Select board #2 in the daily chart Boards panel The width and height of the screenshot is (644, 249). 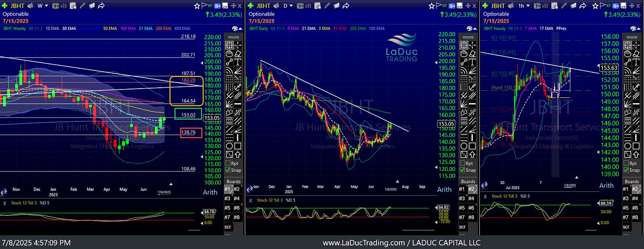tap(472, 189)
